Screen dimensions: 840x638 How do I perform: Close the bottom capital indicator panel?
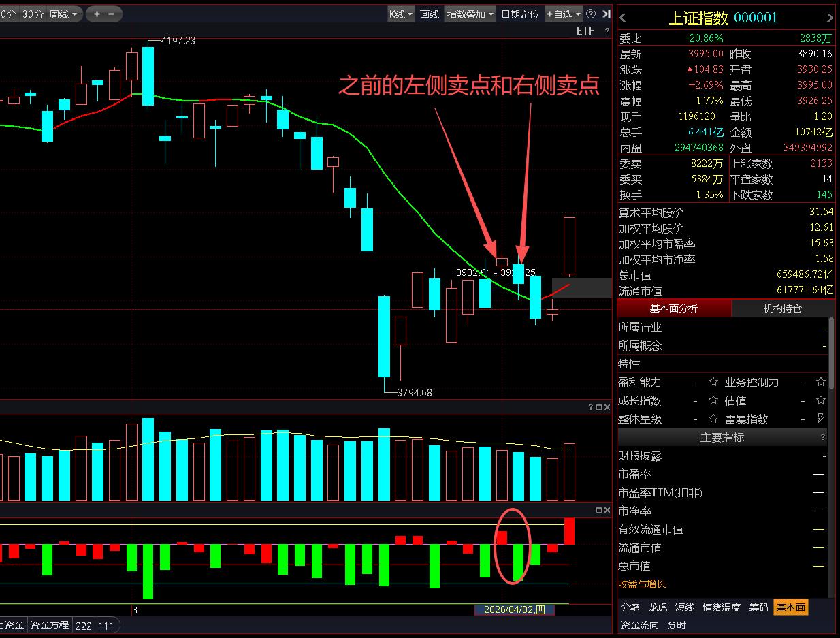click(607, 510)
